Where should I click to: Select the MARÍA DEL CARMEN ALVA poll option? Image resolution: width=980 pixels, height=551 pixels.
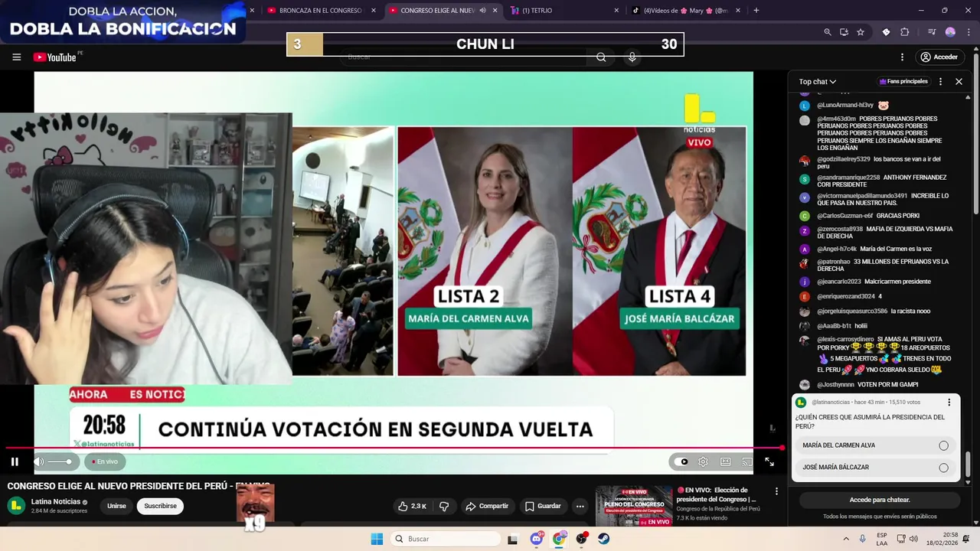point(875,445)
